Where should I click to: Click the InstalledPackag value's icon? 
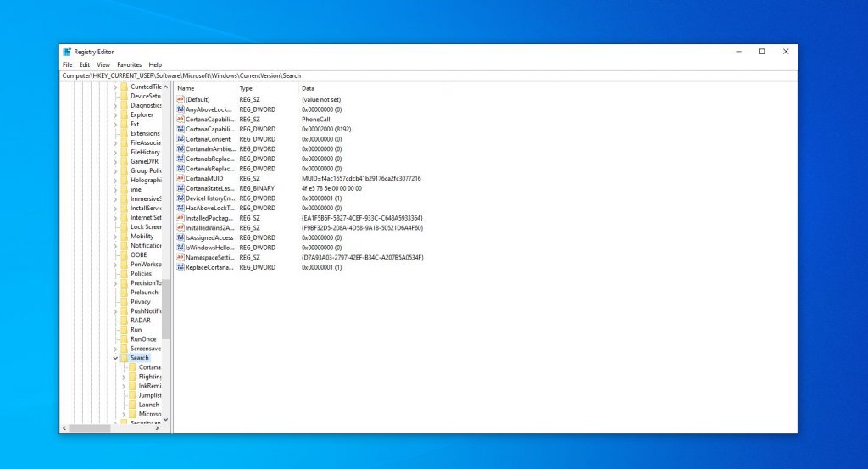(x=181, y=218)
